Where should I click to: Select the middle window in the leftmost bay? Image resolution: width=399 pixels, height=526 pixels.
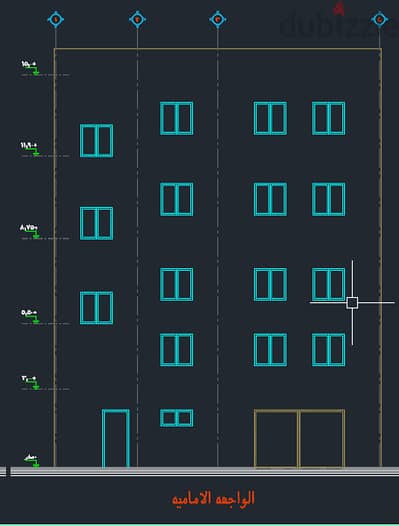tap(96, 223)
